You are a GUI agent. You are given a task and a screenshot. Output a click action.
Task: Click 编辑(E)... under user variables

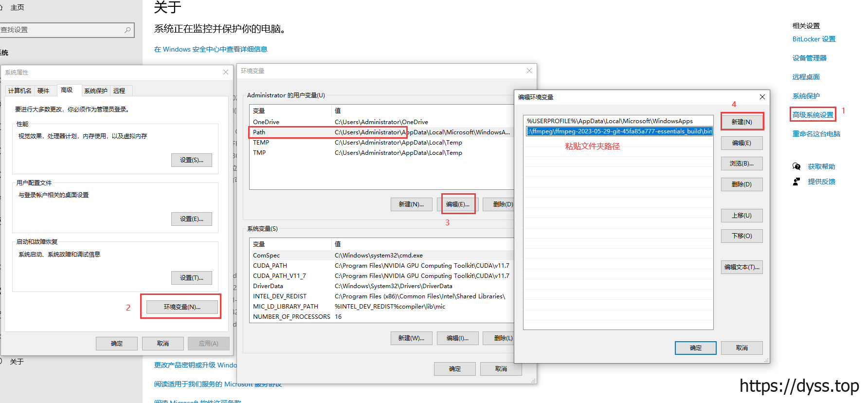pos(458,204)
